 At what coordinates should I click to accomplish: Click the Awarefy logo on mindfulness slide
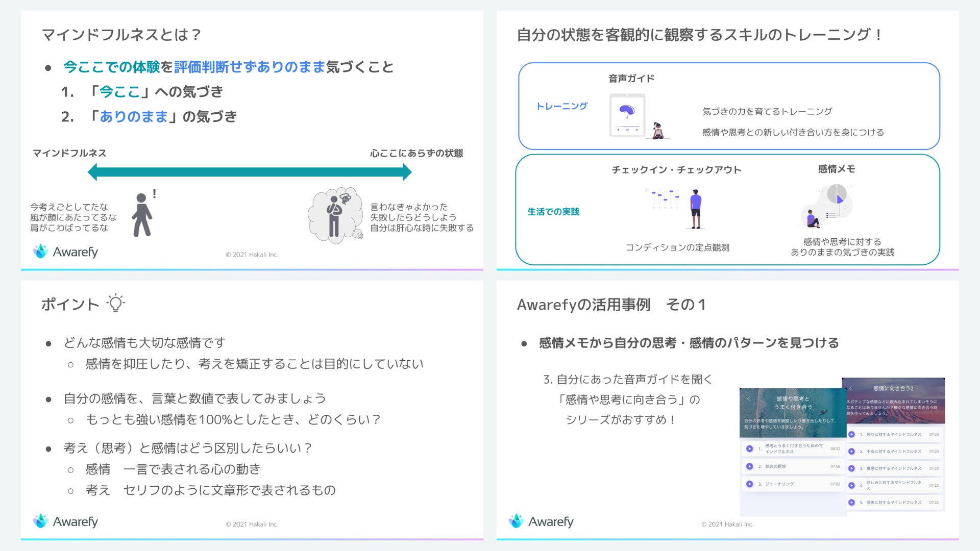[66, 252]
